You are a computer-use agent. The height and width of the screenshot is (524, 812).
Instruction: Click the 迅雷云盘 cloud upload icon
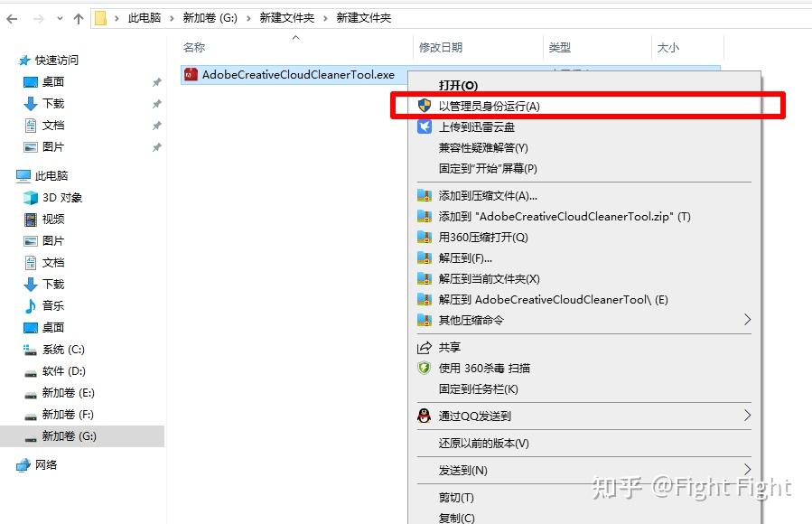[424, 126]
